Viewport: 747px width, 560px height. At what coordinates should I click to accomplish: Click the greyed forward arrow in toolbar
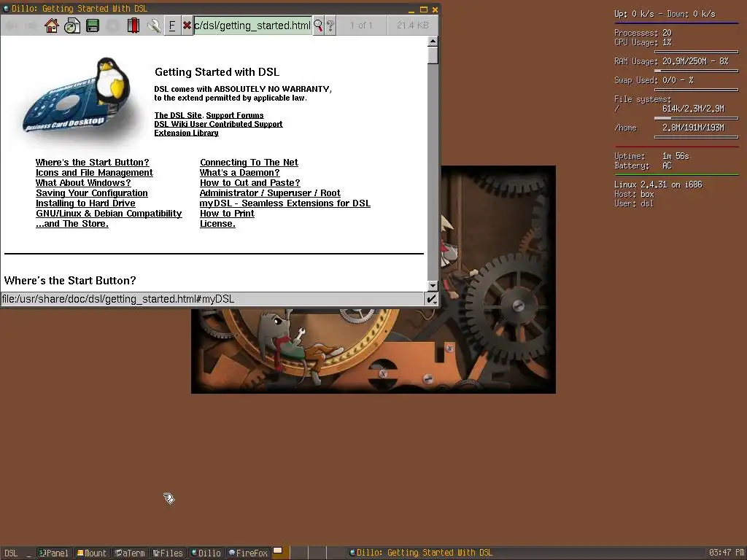coord(31,26)
